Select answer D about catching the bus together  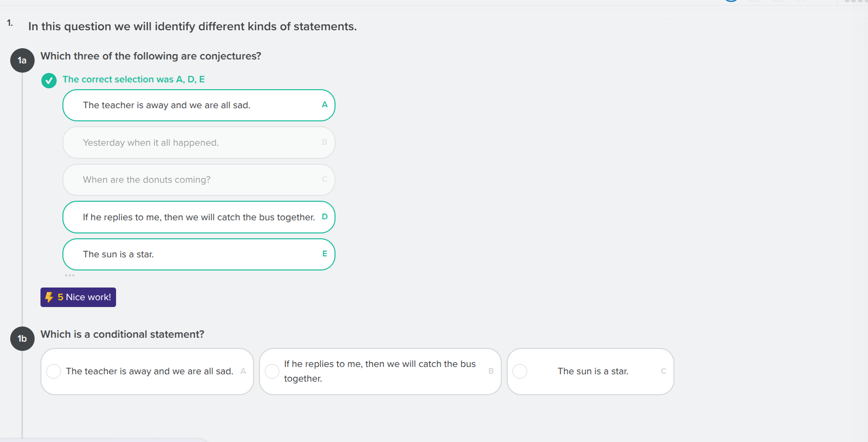[x=198, y=217]
